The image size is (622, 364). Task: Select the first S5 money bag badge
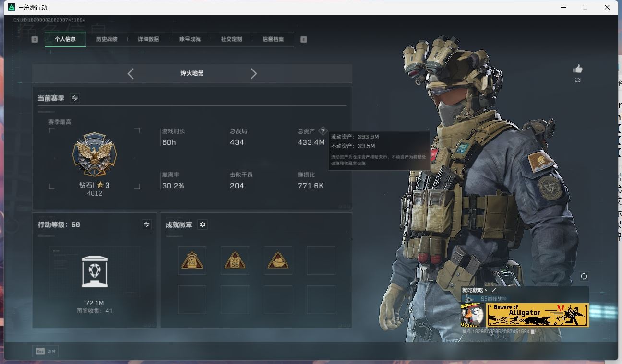(x=192, y=260)
